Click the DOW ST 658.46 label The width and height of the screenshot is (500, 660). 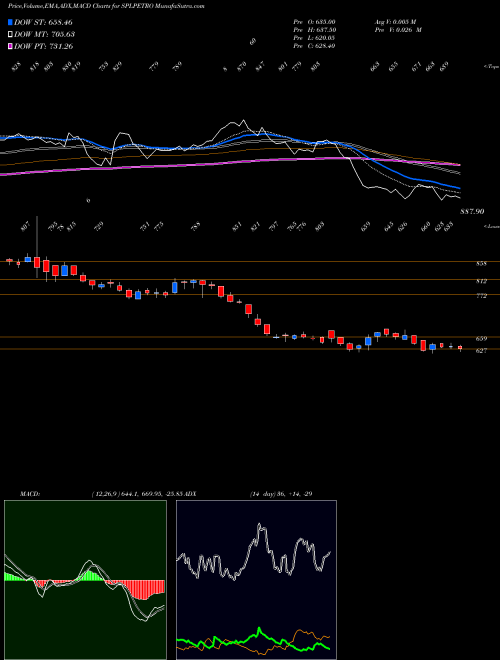(43, 22)
